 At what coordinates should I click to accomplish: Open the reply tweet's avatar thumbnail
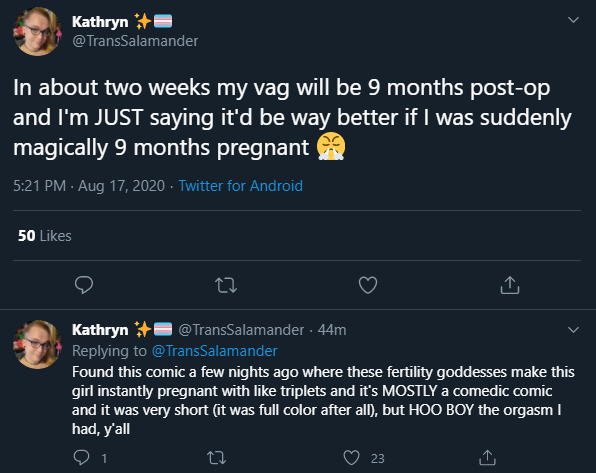[x=37, y=344]
